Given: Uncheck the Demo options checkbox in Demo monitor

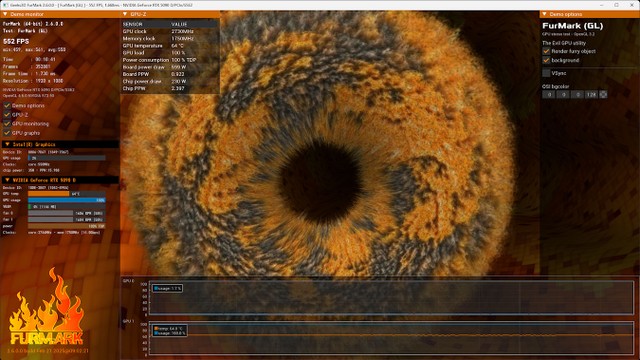Looking at the screenshot, I should pyautogui.click(x=7, y=105).
